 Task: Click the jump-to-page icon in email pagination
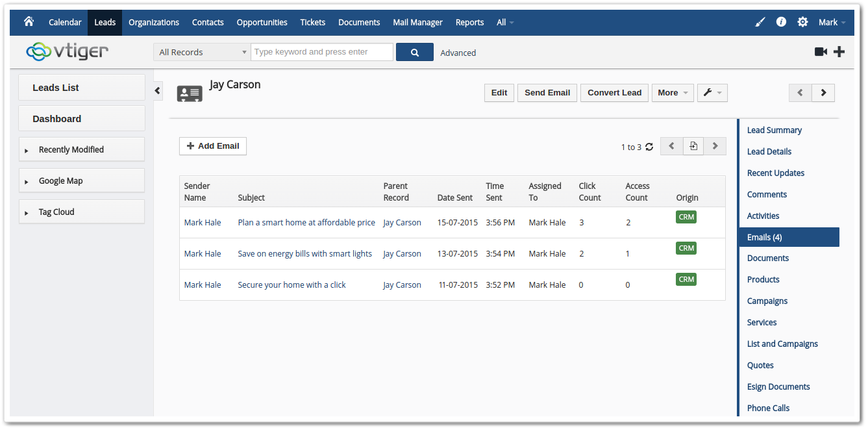693,145
